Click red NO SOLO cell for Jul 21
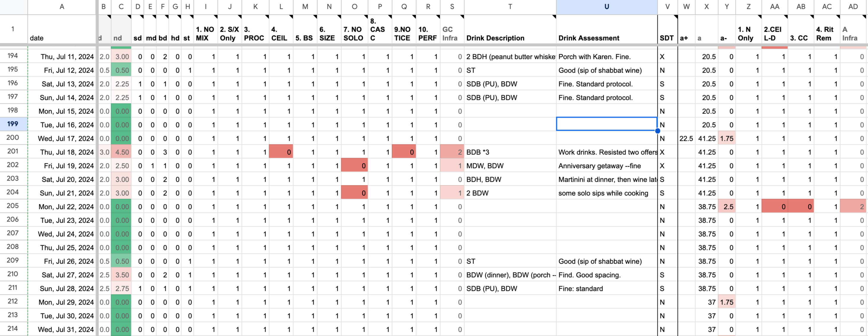The height and width of the screenshot is (336, 868). point(355,193)
